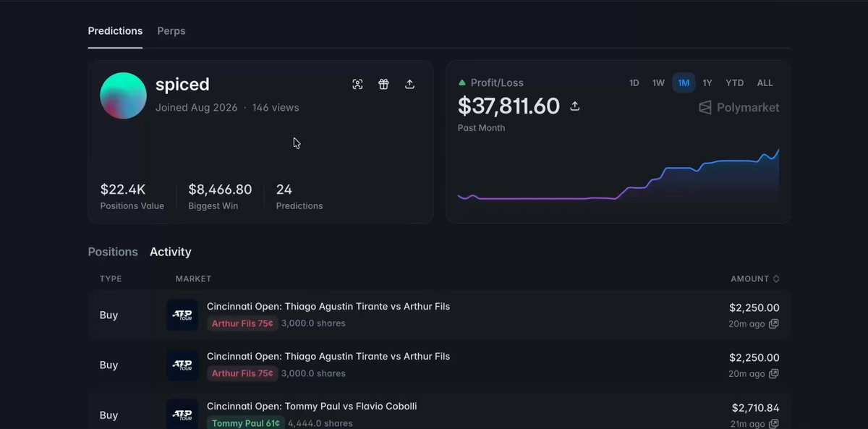This screenshot has width=868, height=429.
Task: Switch the chart to 1Y
Action: point(707,83)
